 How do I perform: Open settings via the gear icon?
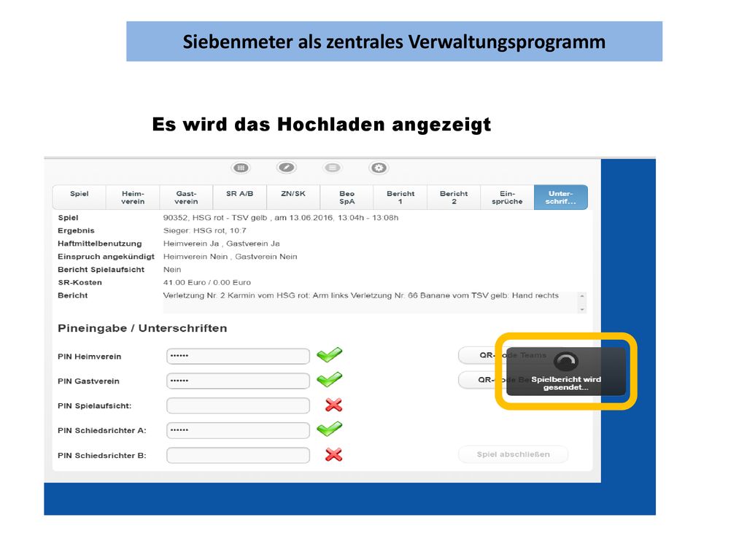(379, 168)
